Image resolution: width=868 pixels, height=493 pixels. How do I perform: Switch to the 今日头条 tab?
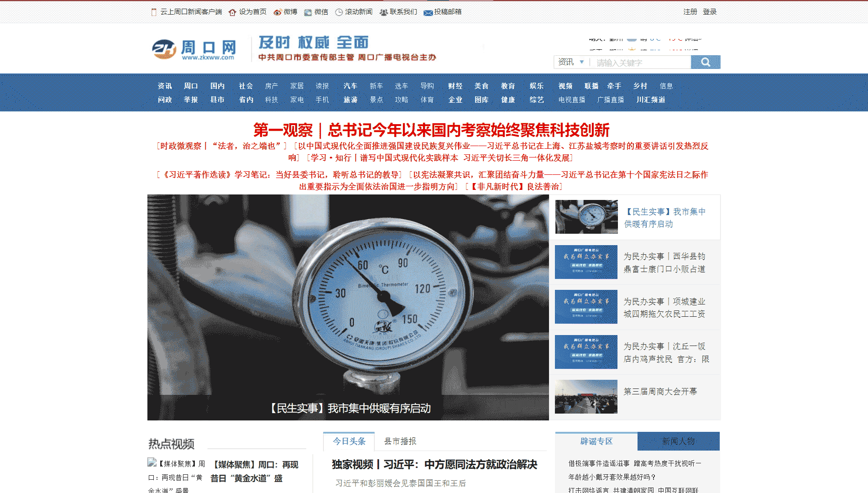click(349, 441)
